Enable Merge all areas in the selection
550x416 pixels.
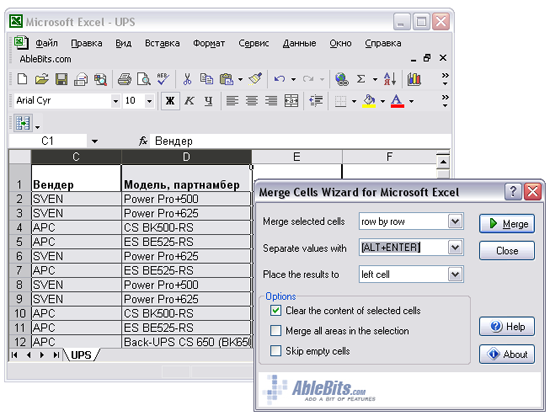(276, 330)
